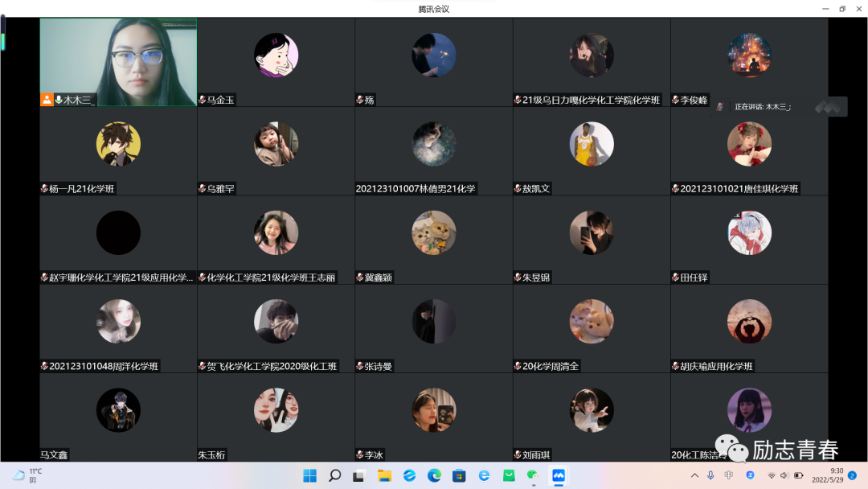Image resolution: width=868 pixels, height=489 pixels.
Task: Click the Tencent Meeting taskbar icon
Action: [558, 475]
